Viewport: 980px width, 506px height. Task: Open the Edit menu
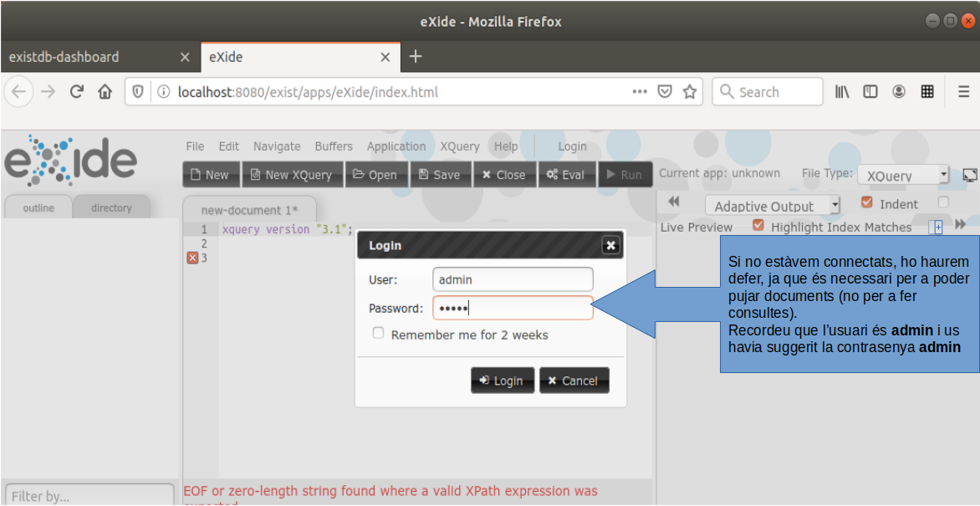point(229,146)
